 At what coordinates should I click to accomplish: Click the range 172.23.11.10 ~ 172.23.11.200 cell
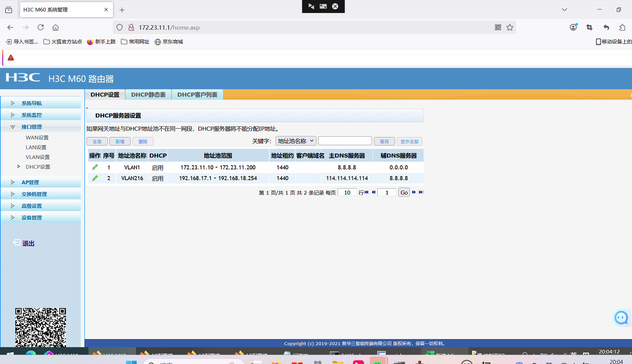[218, 168]
